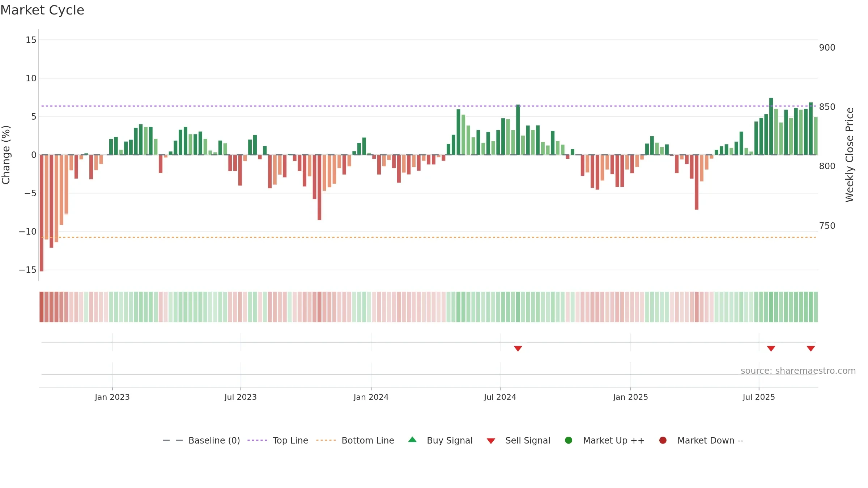Click the 800 price tick label
This screenshot has width=868, height=488.
[x=827, y=166]
